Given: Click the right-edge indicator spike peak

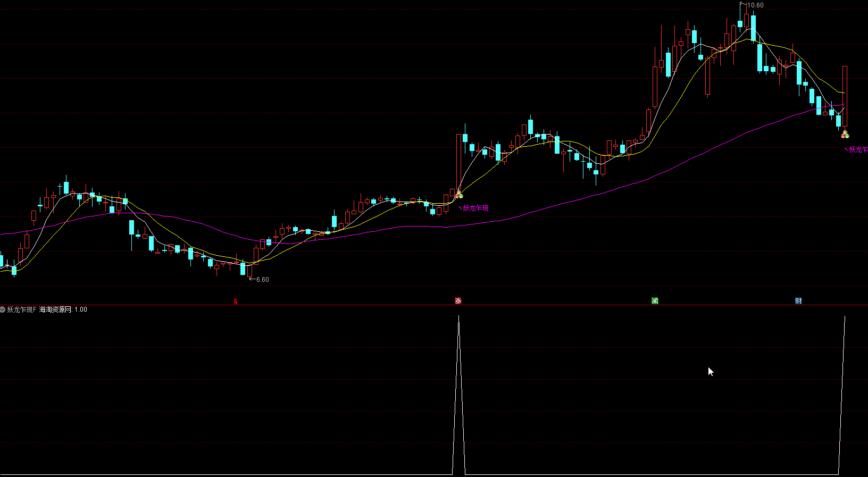Looking at the screenshot, I should point(845,317).
